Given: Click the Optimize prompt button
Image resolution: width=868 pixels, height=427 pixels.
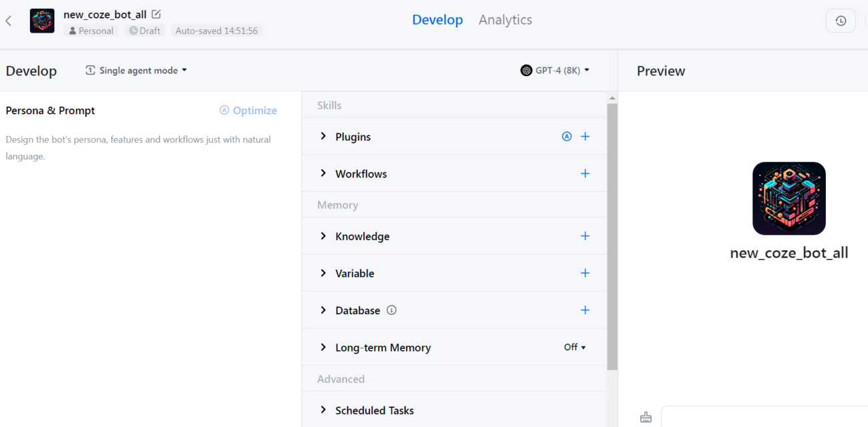Looking at the screenshot, I should [x=248, y=111].
